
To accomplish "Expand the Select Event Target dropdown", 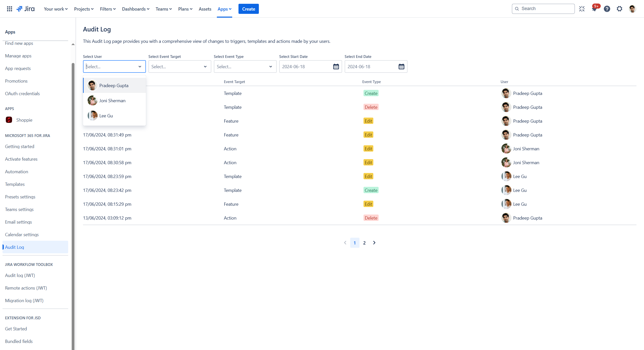I will coord(180,67).
